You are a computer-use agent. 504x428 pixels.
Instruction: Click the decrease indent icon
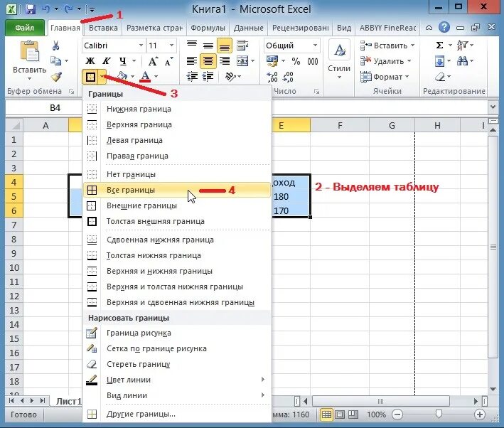192,77
